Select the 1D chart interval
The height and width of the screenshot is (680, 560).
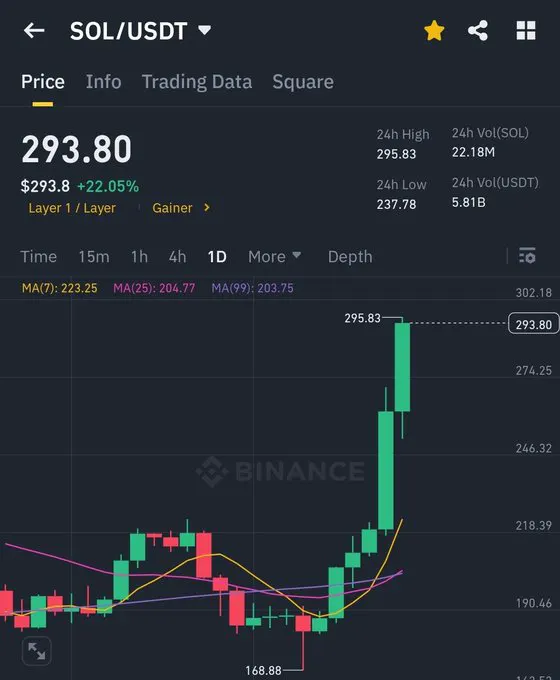[x=217, y=257]
